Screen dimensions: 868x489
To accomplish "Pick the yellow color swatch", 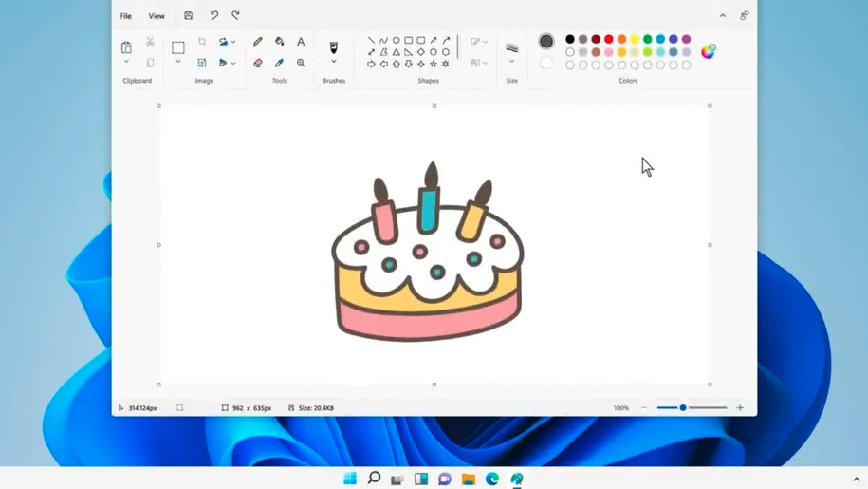I will tap(635, 39).
